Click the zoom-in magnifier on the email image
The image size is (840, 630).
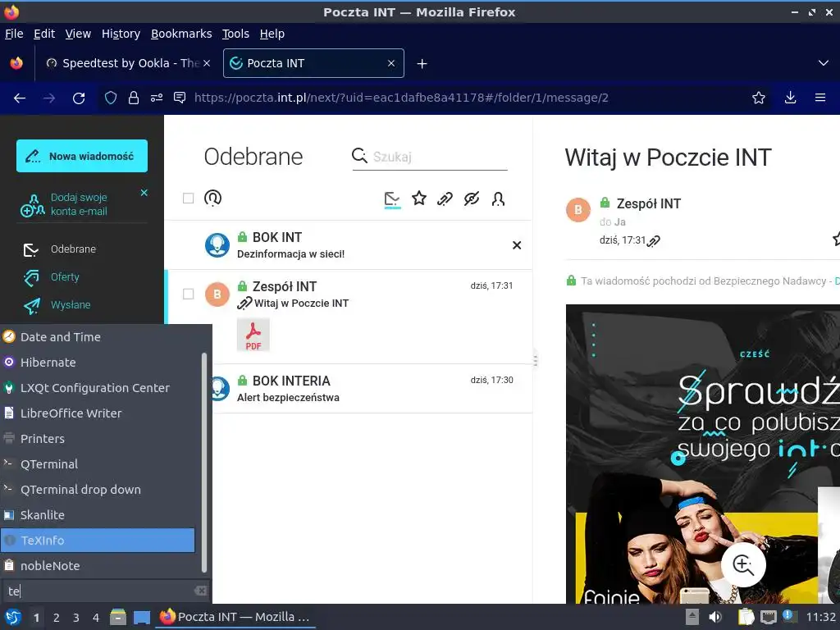pos(743,564)
